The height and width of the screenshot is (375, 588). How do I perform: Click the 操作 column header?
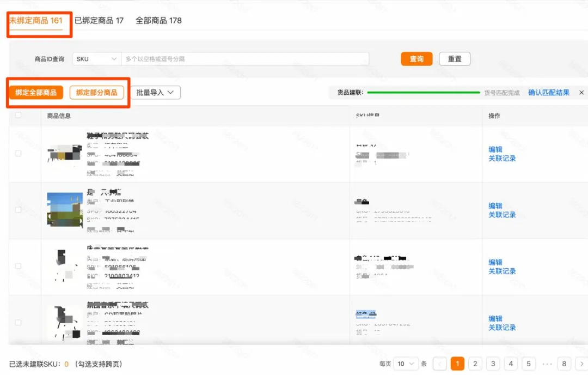(494, 116)
